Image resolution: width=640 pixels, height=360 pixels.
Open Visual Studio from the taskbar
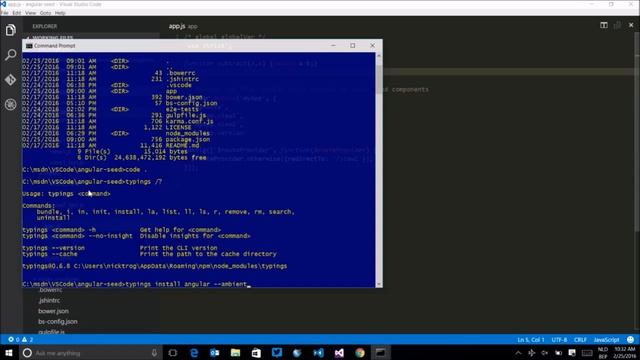tap(339, 353)
